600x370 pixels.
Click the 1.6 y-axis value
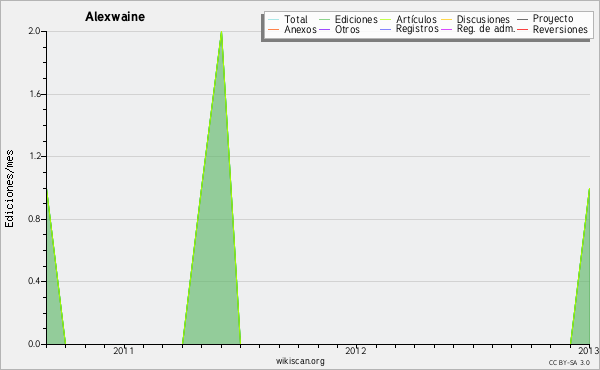pos(35,94)
